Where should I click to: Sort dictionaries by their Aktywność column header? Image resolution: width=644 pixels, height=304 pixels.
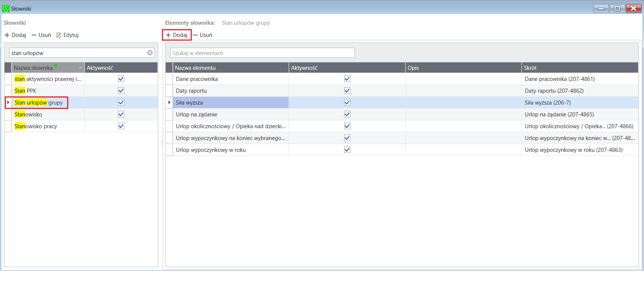[121, 68]
